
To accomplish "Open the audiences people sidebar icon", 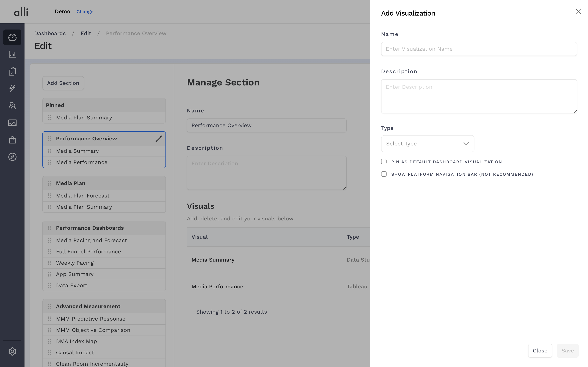I will pos(12,106).
